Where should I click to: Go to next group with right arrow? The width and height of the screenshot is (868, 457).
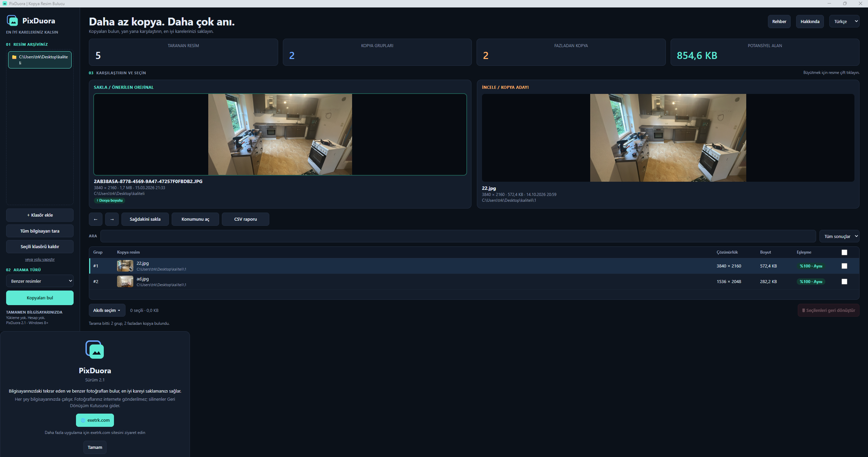point(112,219)
